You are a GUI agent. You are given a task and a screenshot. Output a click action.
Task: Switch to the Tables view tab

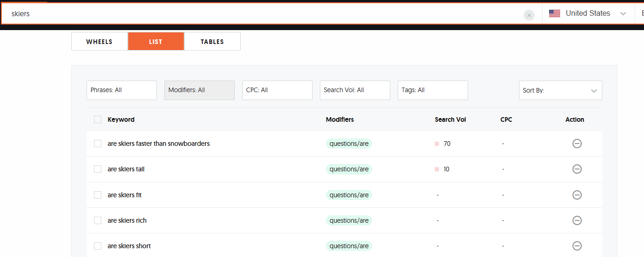(212, 42)
